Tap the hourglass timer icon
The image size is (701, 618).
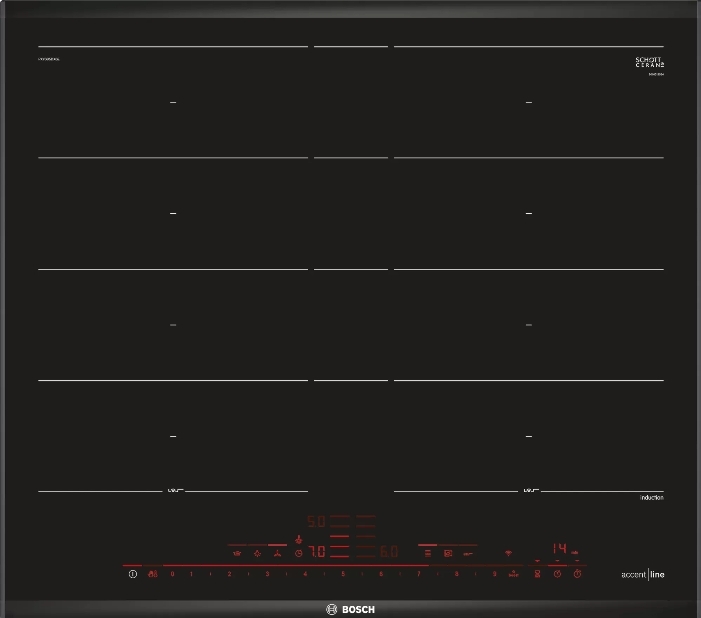coord(537,574)
